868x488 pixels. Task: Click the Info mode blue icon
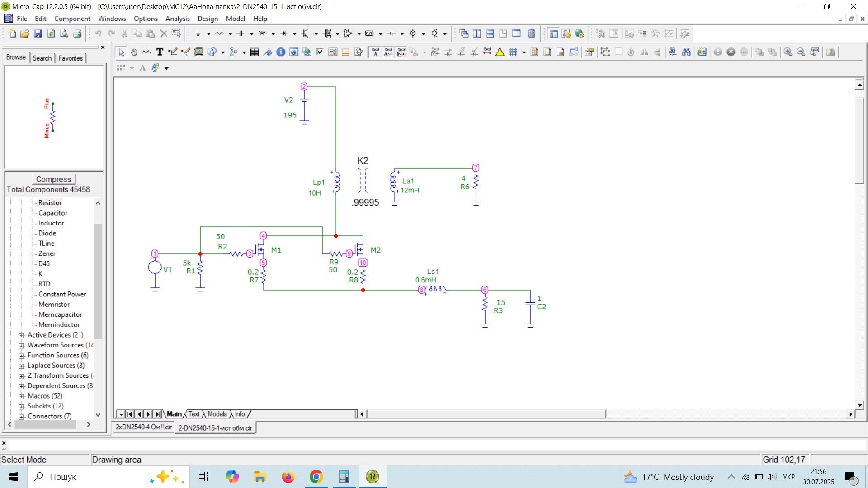281,52
